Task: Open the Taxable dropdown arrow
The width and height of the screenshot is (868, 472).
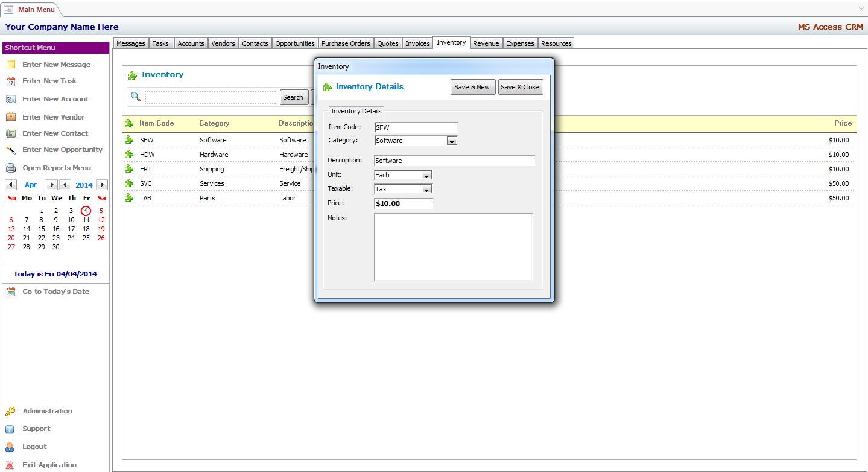Action: pos(426,190)
